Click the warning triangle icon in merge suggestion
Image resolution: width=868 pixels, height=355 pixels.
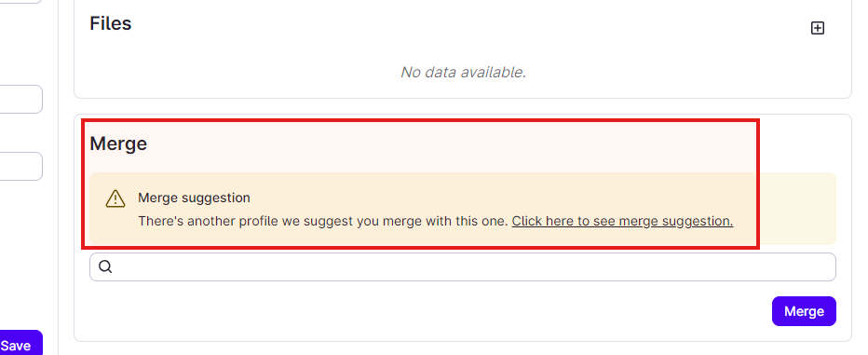[115, 198]
